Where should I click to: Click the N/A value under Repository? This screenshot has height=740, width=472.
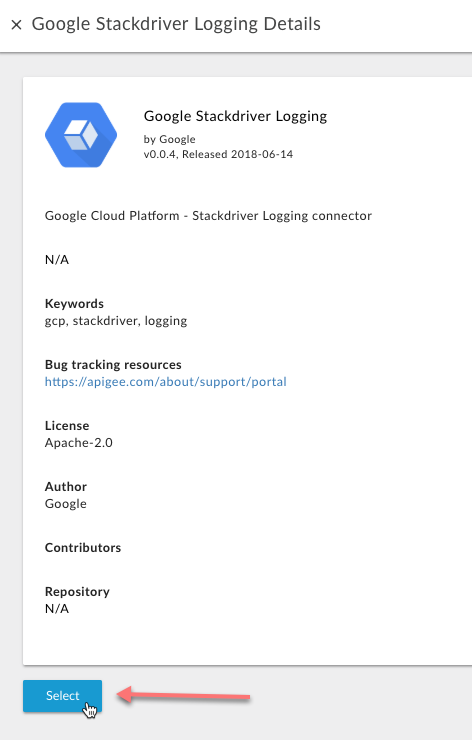[x=57, y=609]
